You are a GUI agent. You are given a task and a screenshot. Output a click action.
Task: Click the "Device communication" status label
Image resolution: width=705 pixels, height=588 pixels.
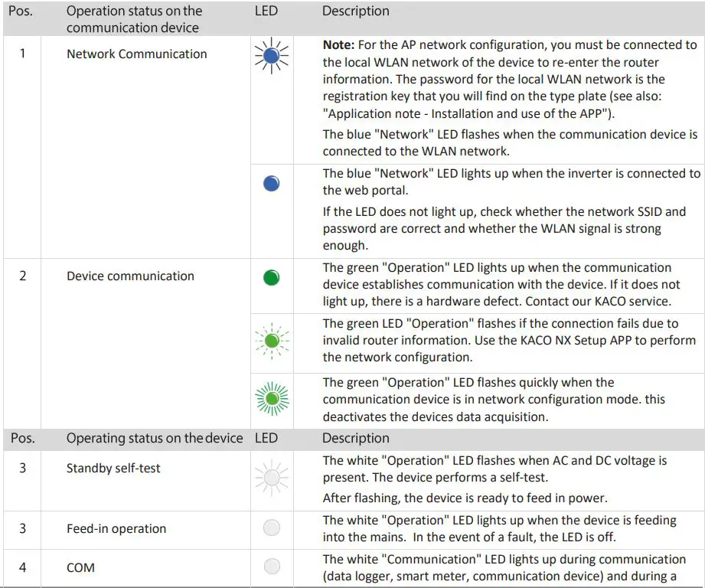[130, 276]
